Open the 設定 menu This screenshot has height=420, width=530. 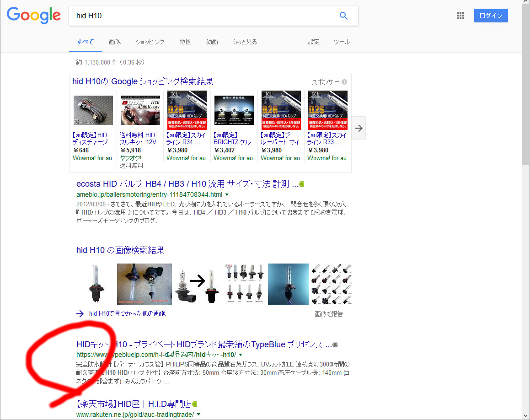point(314,42)
